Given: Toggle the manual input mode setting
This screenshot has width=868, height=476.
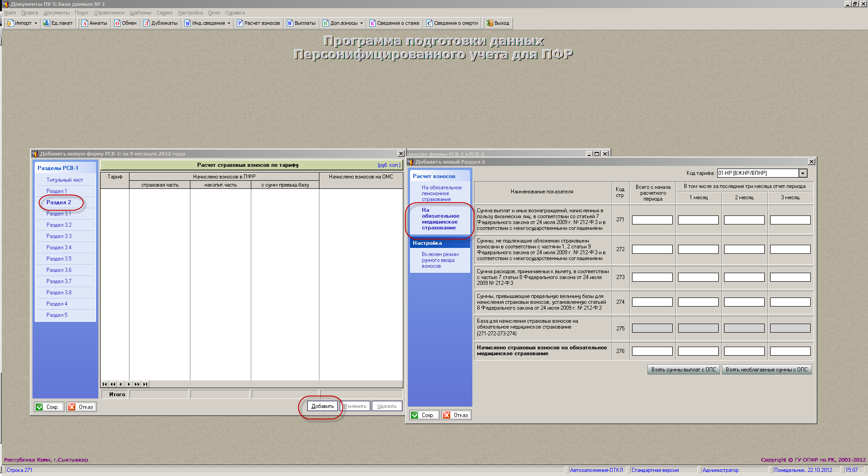Looking at the screenshot, I should coord(440,260).
